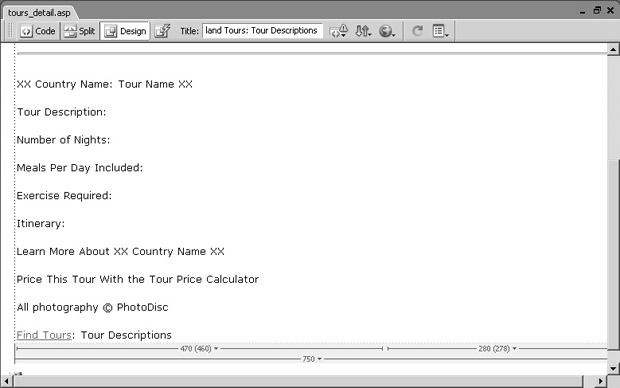Click the horizontal scrollbar right arrow
This screenshot has height=388, width=620.
pyautogui.click(x=600, y=381)
